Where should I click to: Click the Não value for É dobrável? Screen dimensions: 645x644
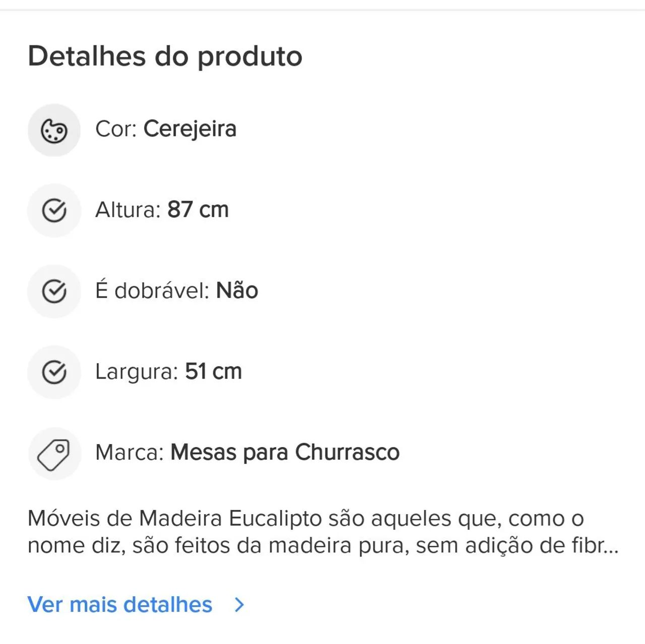237,290
